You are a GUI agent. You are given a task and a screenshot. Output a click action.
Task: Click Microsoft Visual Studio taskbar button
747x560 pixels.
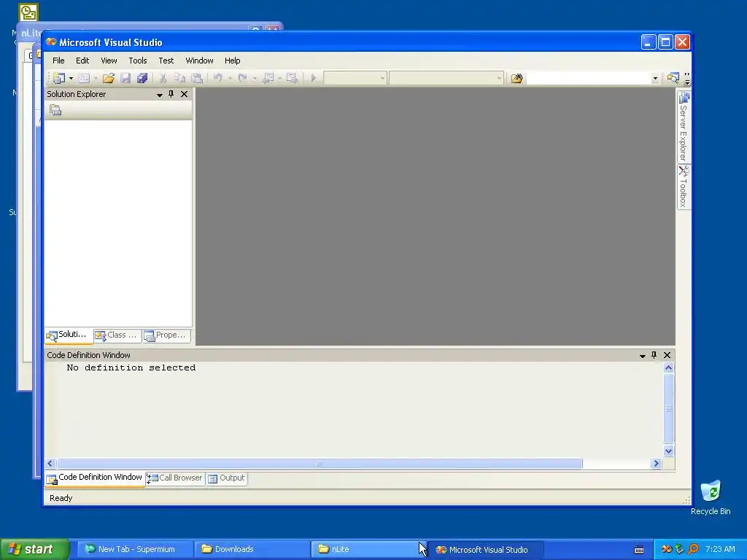coord(485,550)
